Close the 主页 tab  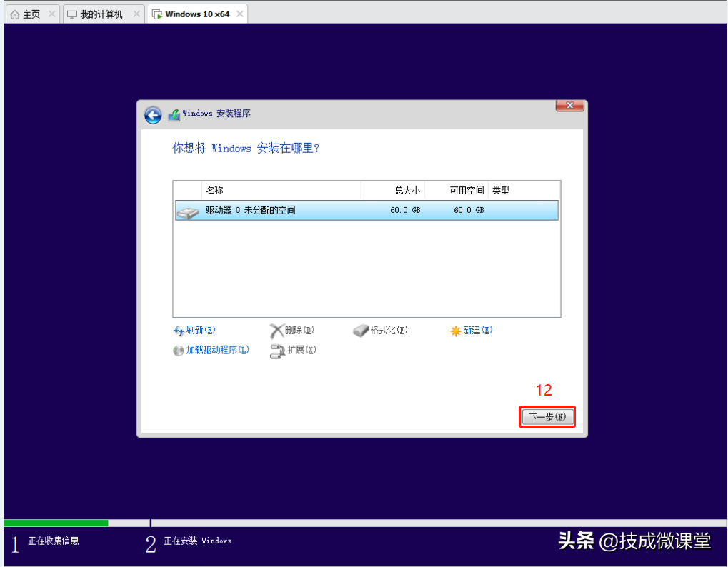(52, 14)
